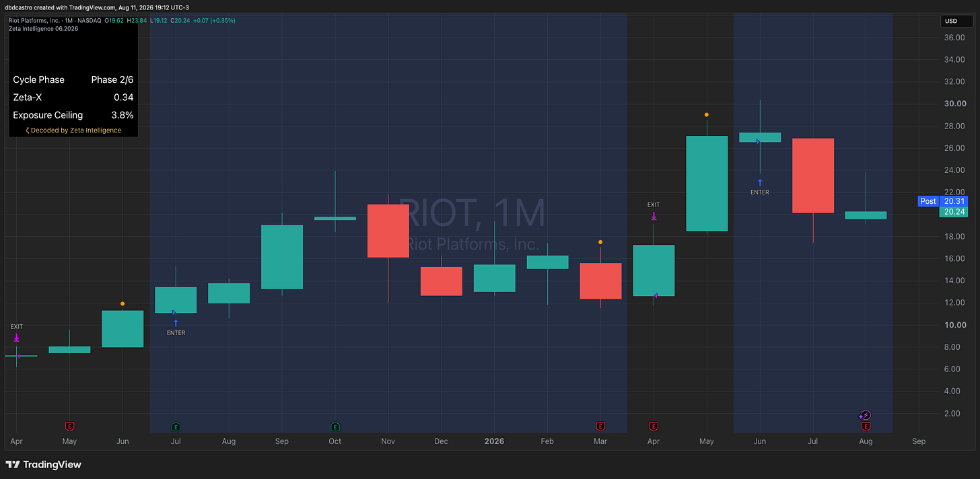
Task: Click the 2026 year label on time axis
Action: pyautogui.click(x=493, y=441)
